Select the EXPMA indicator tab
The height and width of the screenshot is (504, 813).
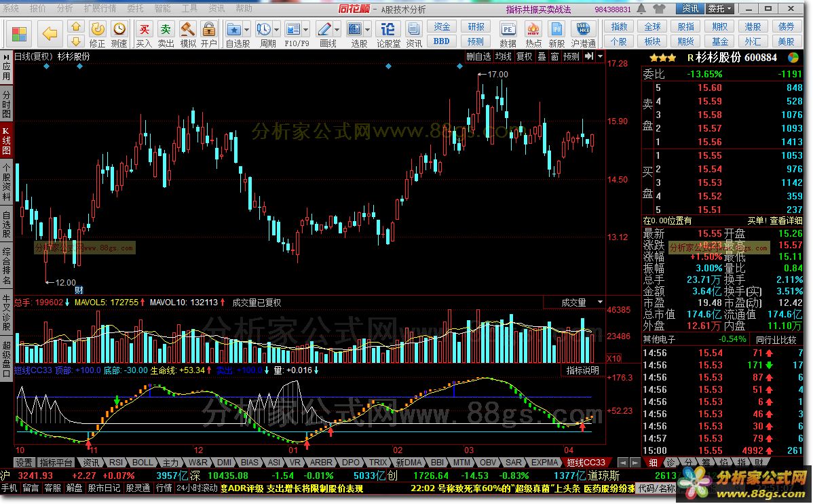[x=545, y=463]
